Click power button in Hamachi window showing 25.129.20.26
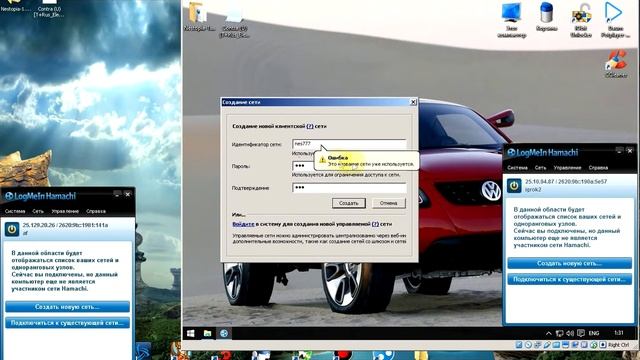 12,229
